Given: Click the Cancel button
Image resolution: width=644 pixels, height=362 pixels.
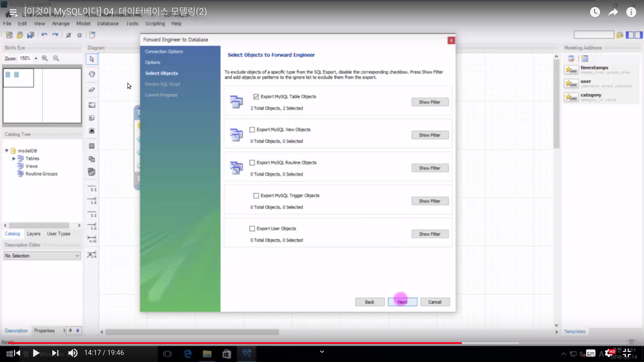Looking at the screenshot, I should point(435,302).
